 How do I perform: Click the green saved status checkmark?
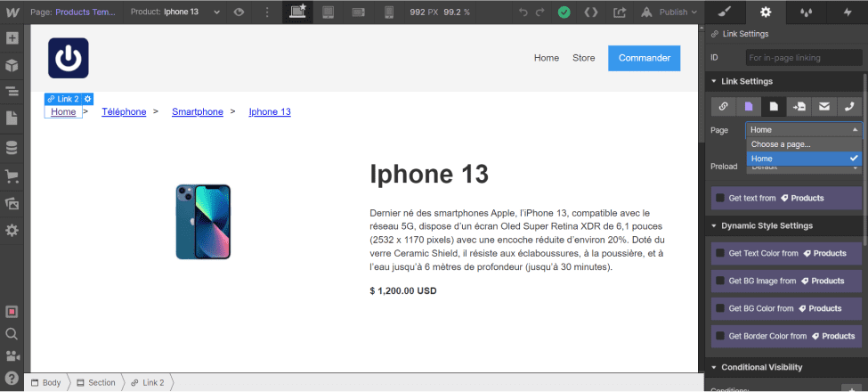(x=564, y=12)
